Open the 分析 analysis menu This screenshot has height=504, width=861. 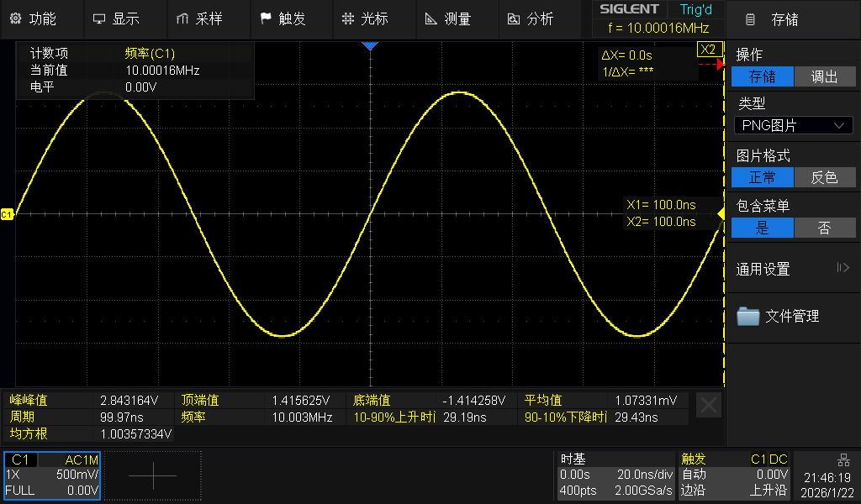pyautogui.click(x=531, y=18)
